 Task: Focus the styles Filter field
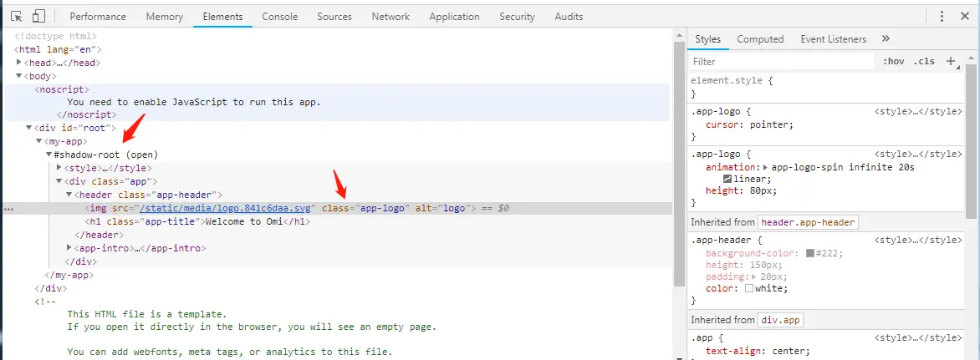point(781,61)
